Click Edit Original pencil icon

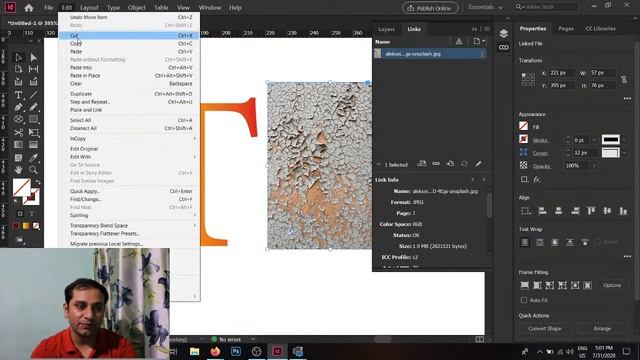click(x=478, y=164)
